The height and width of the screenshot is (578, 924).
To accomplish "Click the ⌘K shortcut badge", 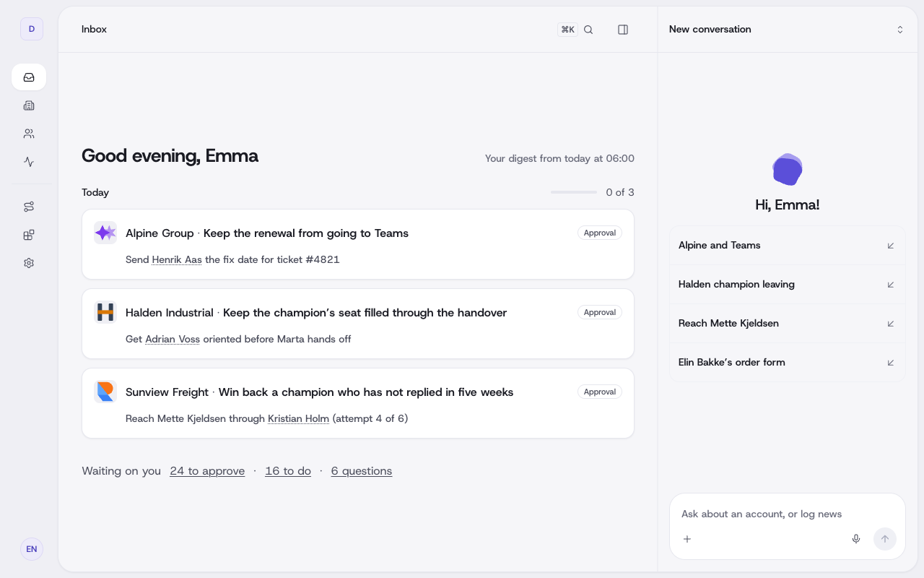I will pyautogui.click(x=567, y=30).
